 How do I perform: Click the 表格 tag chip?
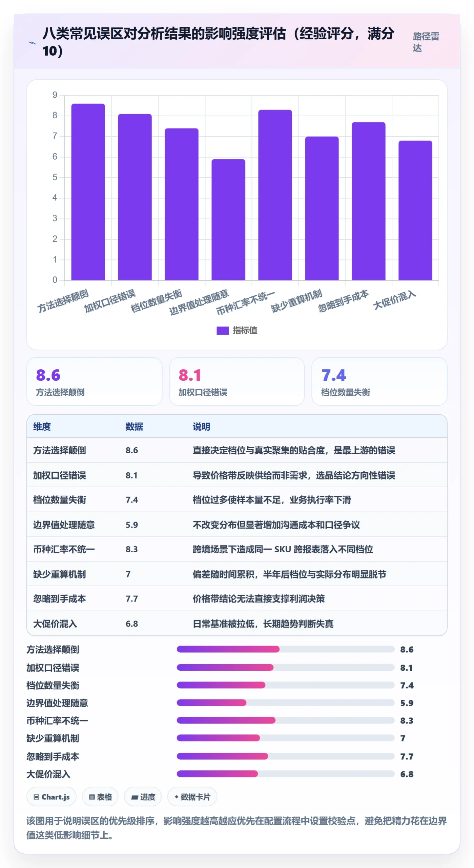pos(100,797)
